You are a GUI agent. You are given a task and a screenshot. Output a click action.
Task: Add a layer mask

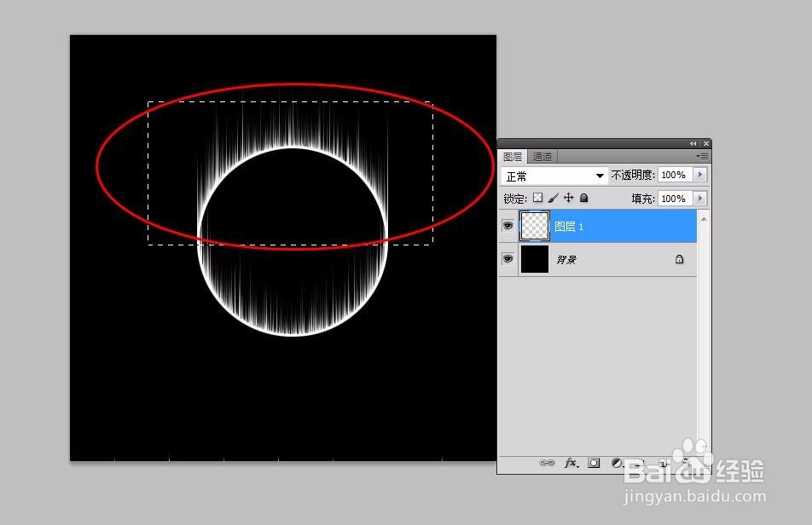(x=594, y=463)
